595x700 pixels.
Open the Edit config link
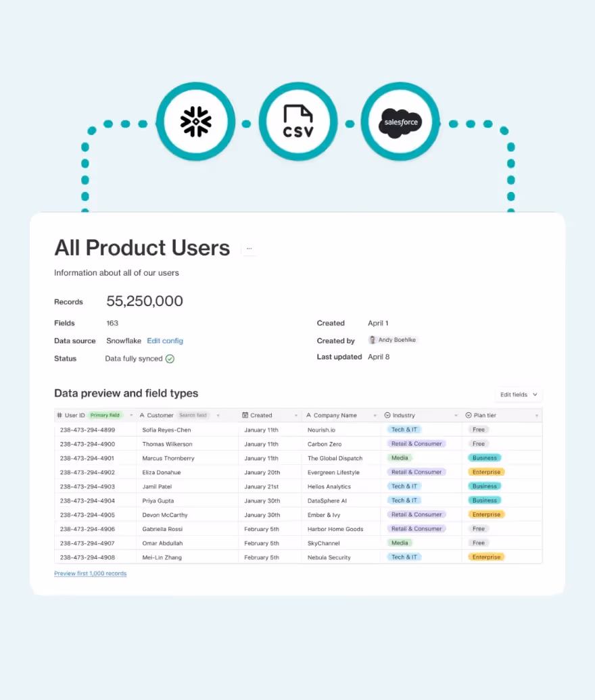(x=165, y=341)
